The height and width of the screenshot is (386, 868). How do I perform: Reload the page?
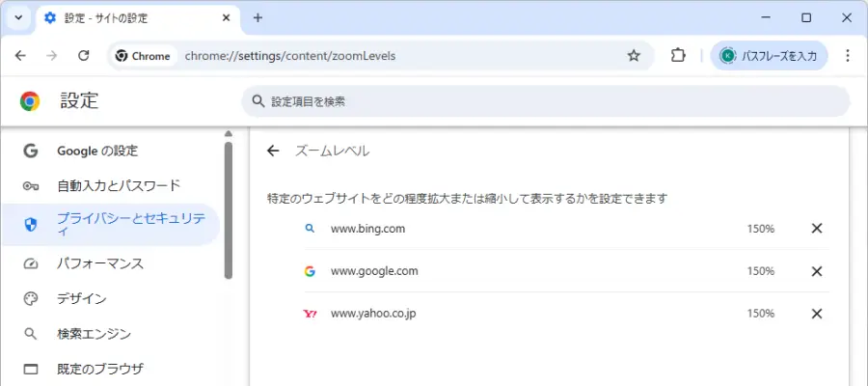(x=84, y=55)
